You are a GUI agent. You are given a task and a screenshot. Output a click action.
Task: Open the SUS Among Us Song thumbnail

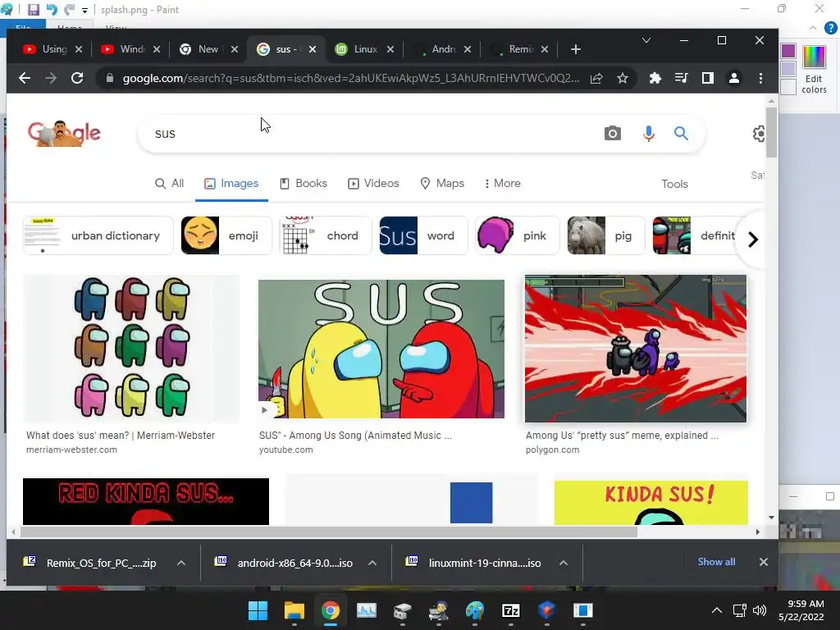pyautogui.click(x=381, y=349)
